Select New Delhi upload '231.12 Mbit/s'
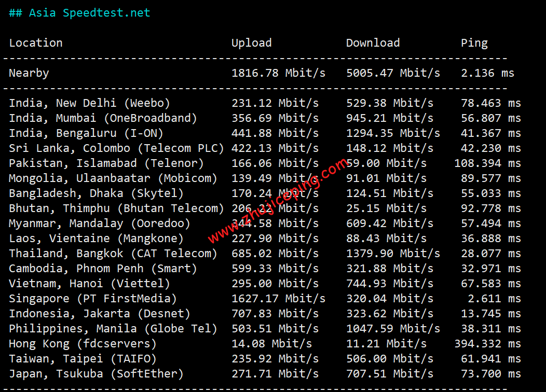Screen dimensions: 546x392 (275, 103)
